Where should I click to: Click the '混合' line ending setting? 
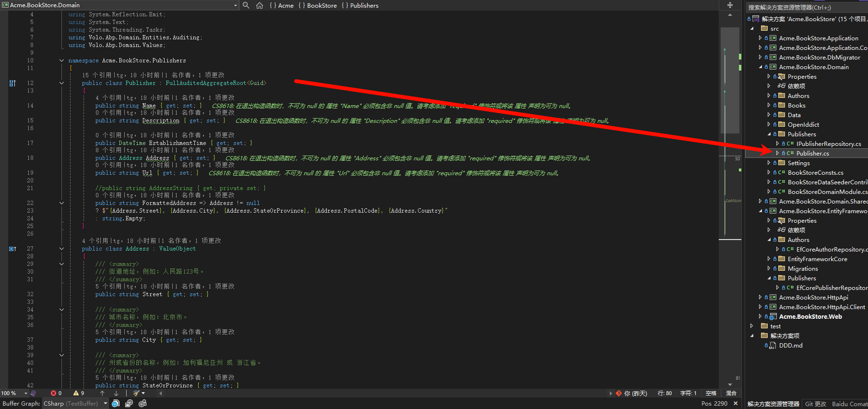pos(731,393)
